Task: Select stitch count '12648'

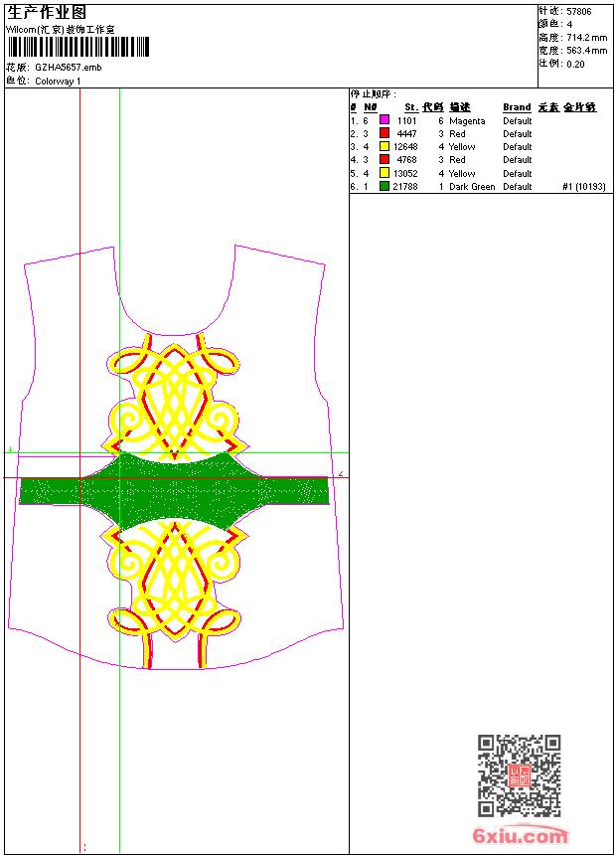Action: tap(405, 147)
